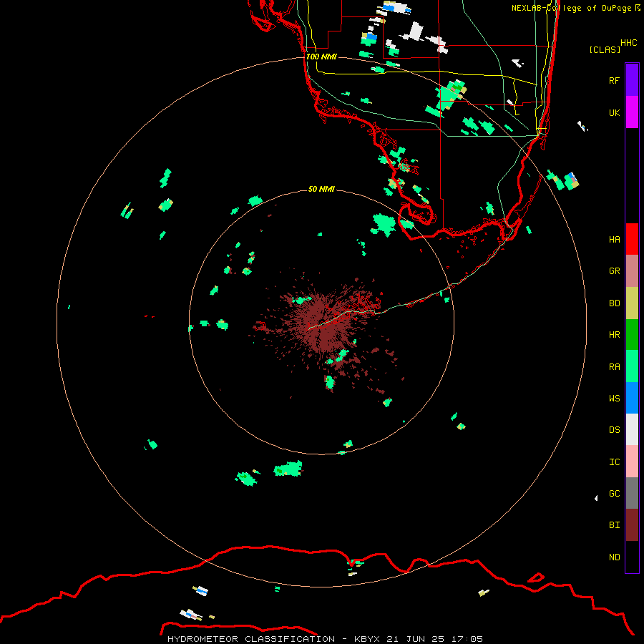Click the purple RF legend color swatch
644x644 pixels.
632,79
